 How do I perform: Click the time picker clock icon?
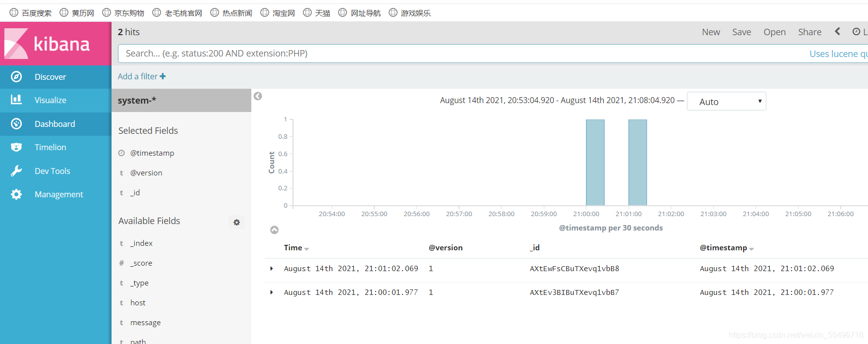[856, 32]
